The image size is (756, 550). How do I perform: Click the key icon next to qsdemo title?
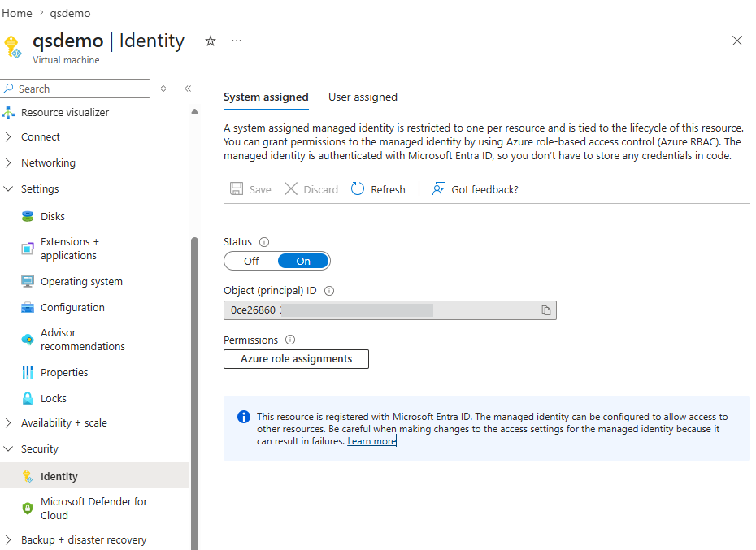[13, 47]
